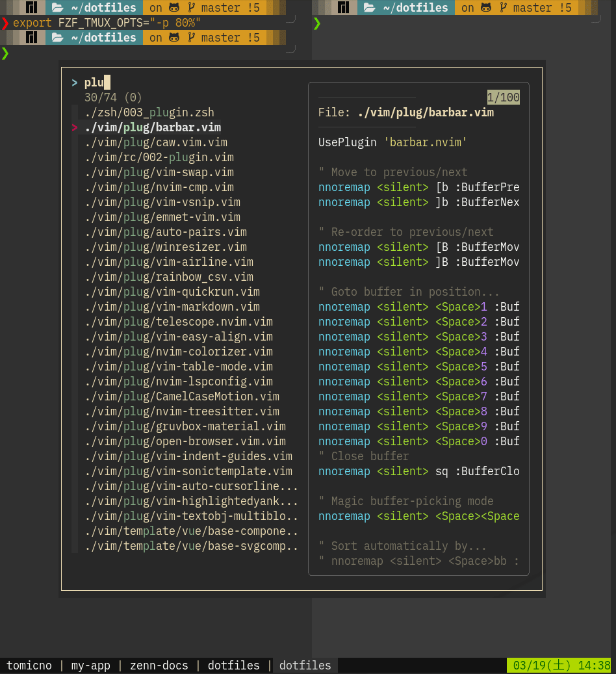Viewport: 616px width, 674px height.
Task: Switch to the active dotfiles tmux window
Action: 305,666
